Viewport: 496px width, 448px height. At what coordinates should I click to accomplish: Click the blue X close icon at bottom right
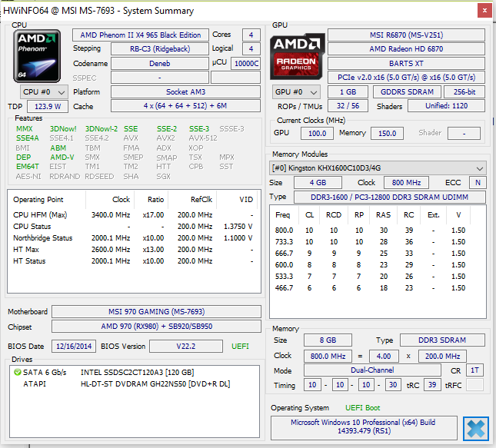(476, 429)
